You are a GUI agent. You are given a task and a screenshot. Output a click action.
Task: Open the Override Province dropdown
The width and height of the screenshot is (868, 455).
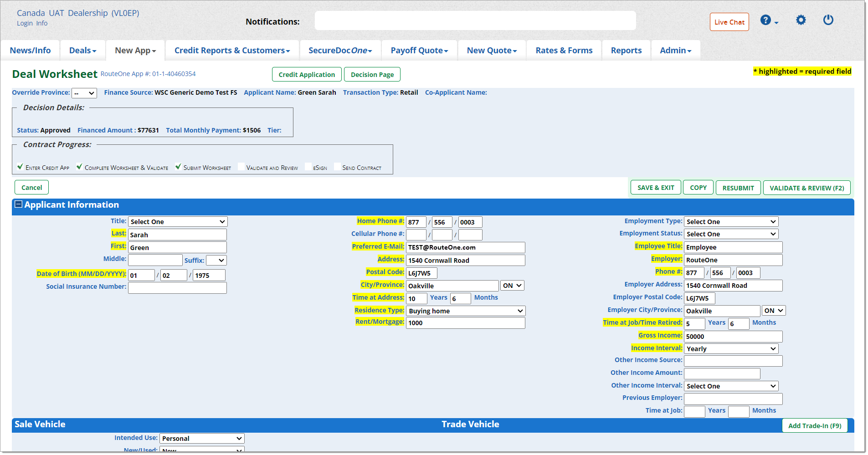coord(84,93)
